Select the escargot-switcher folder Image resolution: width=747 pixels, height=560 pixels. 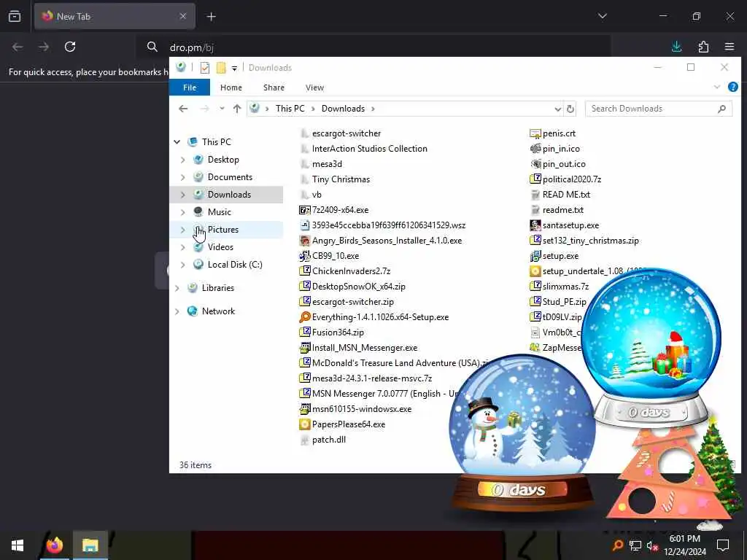click(347, 133)
